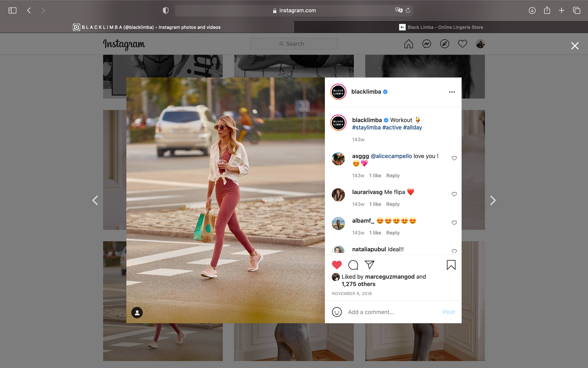Screen dimensions: 588x368
Task: Open the November 6, 2018 post date
Action: coord(352,294)
